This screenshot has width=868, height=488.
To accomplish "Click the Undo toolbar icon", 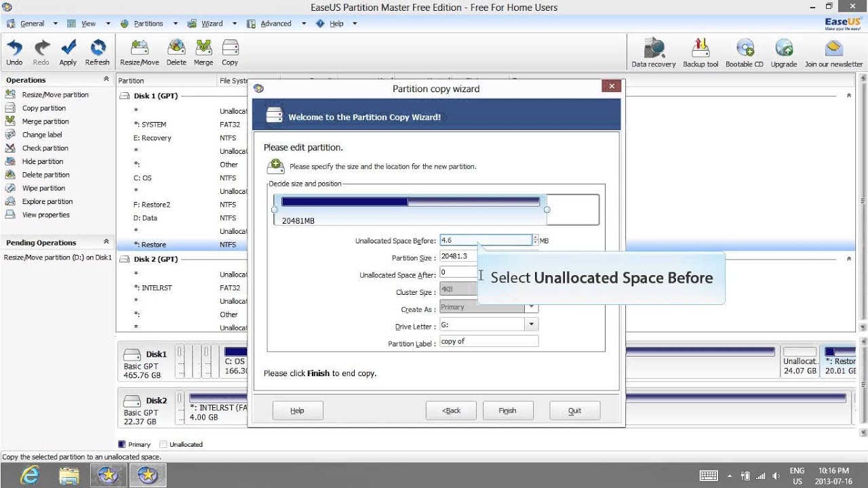I will click(x=14, y=53).
